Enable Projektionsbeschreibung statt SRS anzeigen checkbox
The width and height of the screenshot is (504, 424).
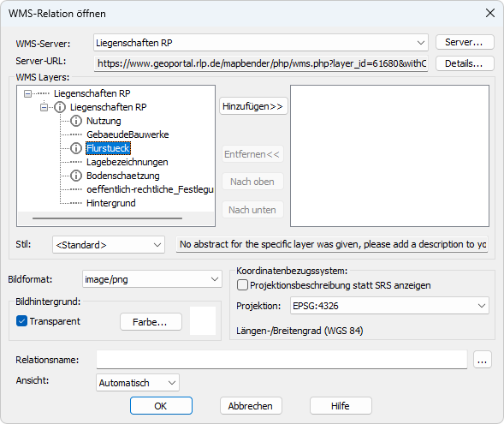click(x=242, y=285)
